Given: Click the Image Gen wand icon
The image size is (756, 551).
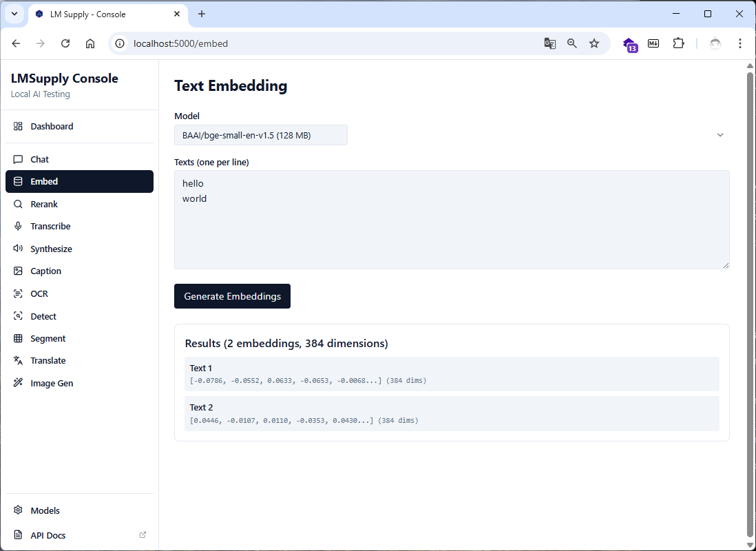Looking at the screenshot, I should [x=18, y=383].
